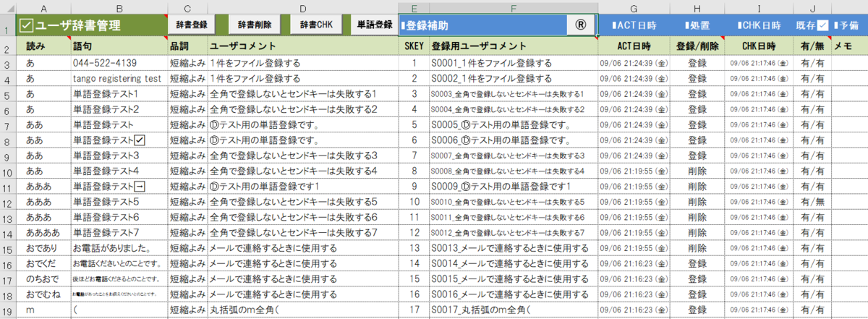Select column F header
Screen dimensions: 868x319
click(513, 7)
